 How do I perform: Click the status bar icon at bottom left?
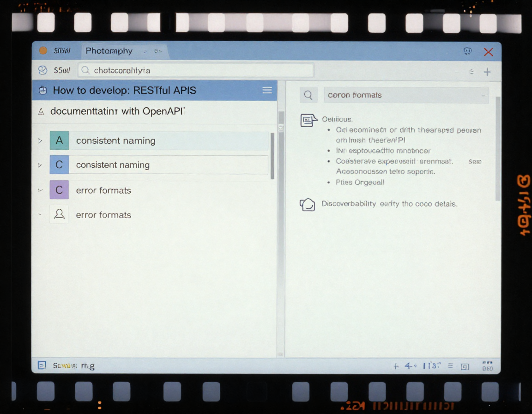pyautogui.click(x=42, y=365)
